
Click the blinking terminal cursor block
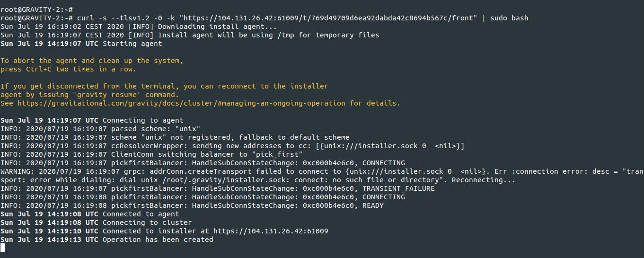point(2,248)
